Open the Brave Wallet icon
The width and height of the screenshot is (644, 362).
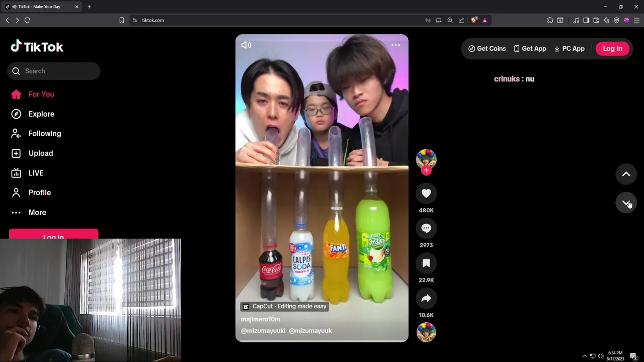pyautogui.click(x=596, y=20)
